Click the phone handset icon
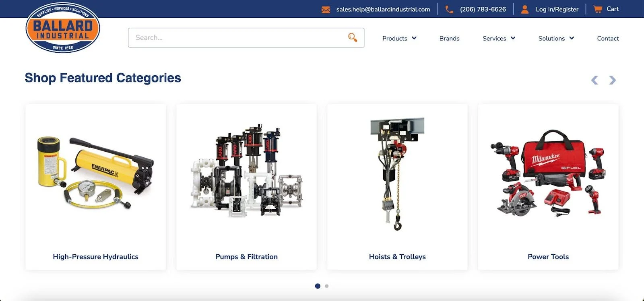Image resolution: width=644 pixels, height=301 pixels. point(449,9)
